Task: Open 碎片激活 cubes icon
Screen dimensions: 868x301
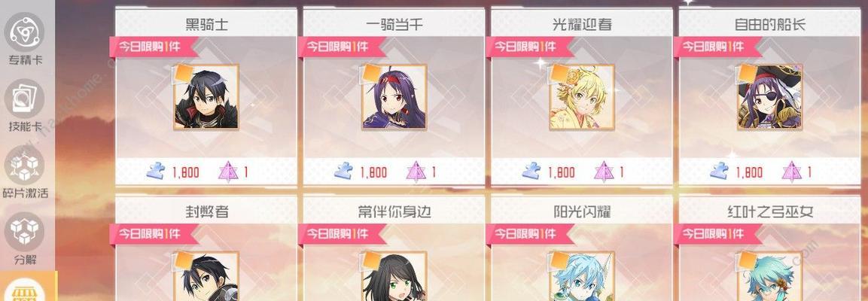Action: pos(24,165)
